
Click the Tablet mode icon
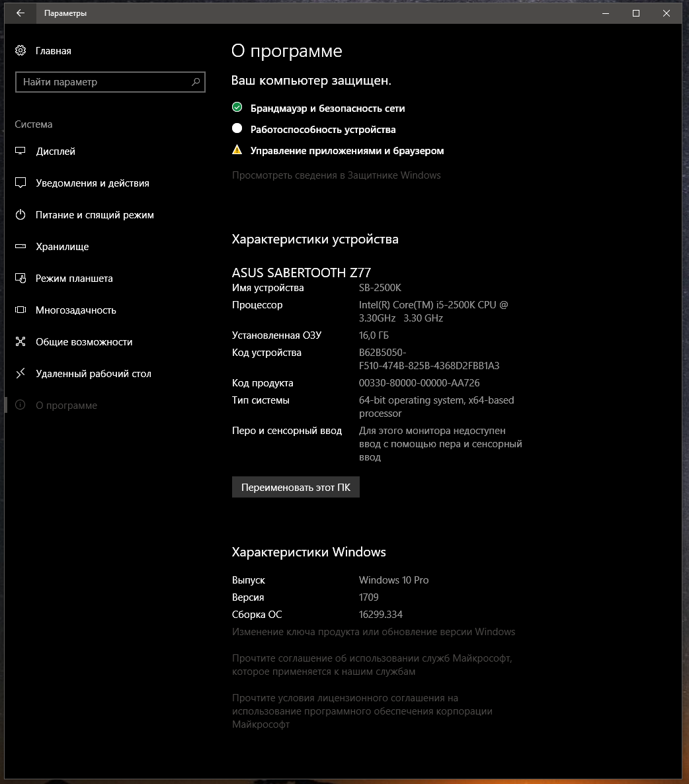[20, 279]
